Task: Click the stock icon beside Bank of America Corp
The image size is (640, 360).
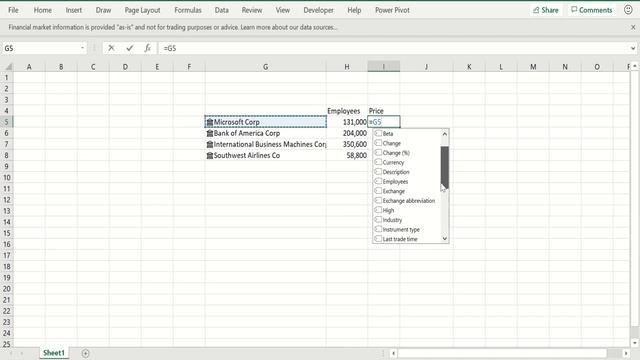Action: 209,133
